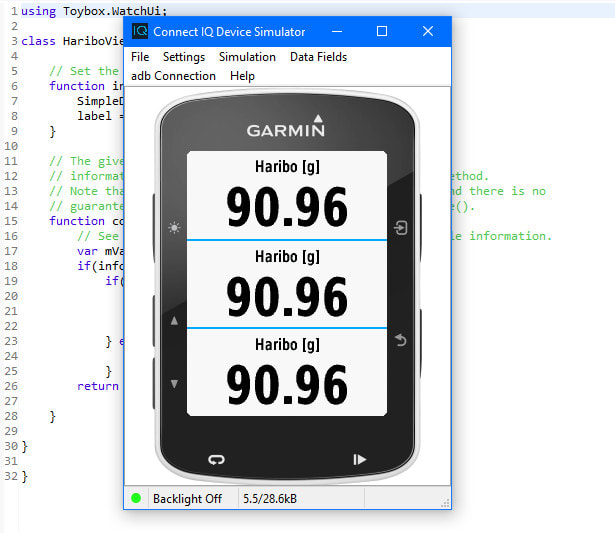Viewport: 615px width, 533px height.
Task: Tap the up arrow on the device
Action: click(175, 321)
